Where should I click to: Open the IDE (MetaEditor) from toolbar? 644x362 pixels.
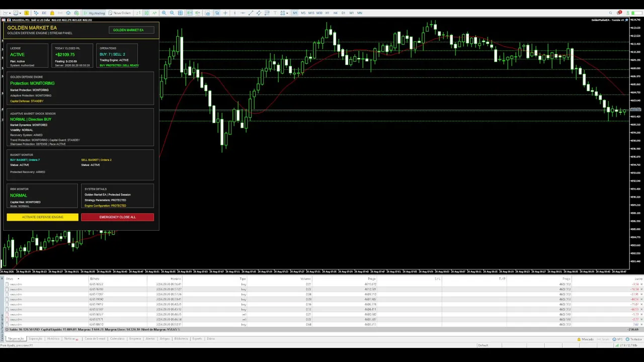tap(44, 13)
